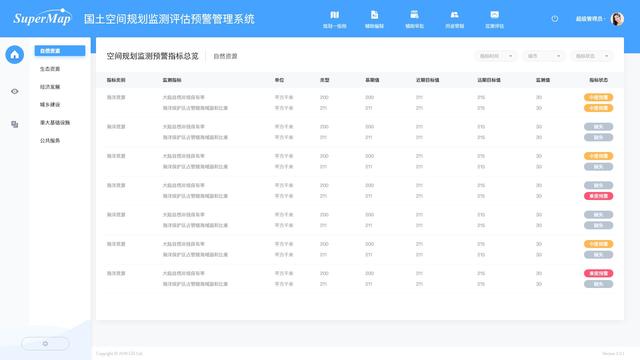Click the 近期目标值 column header
This screenshot has height=360, width=640.
pos(427,80)
